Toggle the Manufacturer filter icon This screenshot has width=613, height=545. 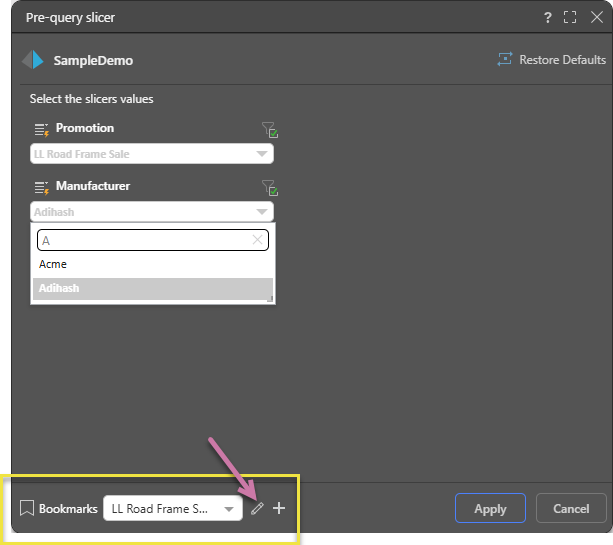coord(268,187)
